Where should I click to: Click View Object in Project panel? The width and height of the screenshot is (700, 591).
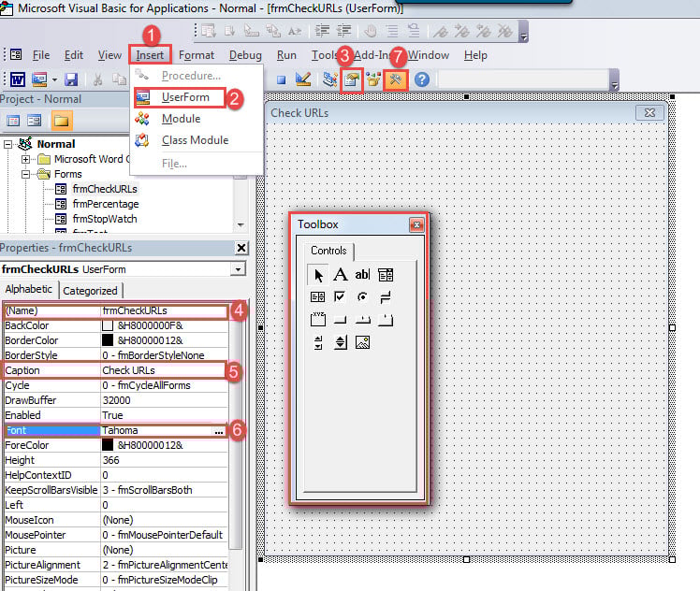34,121
